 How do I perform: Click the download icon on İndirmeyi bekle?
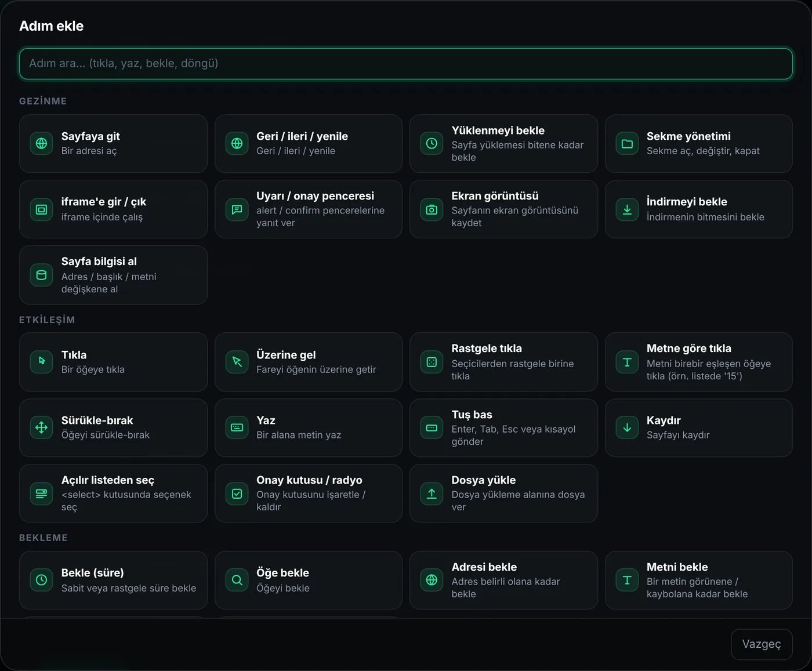tap(627, 209)
